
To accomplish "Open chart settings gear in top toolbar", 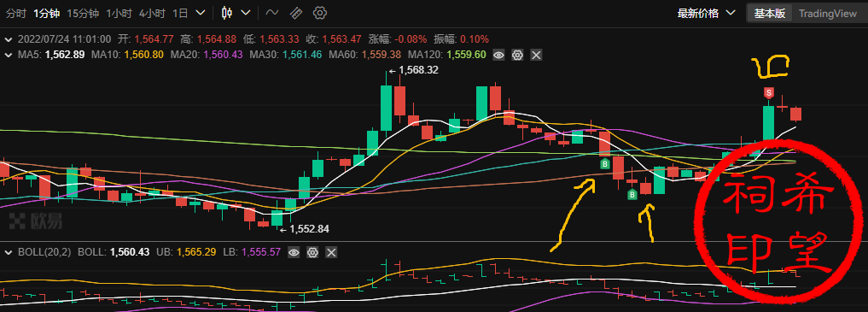I will 320,14.
